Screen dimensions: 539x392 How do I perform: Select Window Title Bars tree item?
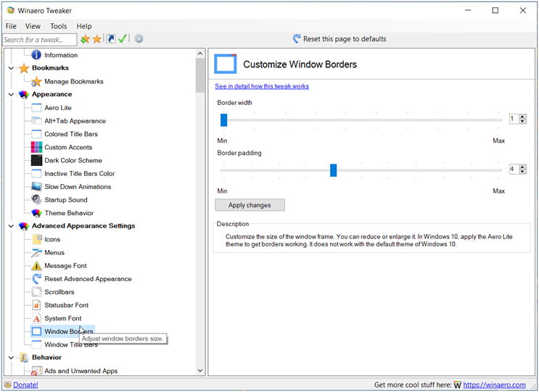[71, 345]
